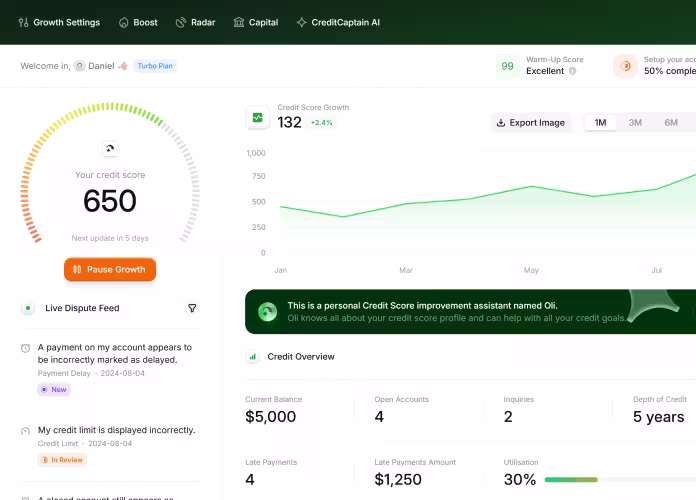
Task: Click the Oli assistant avatar icon
Action: point(267,312)
